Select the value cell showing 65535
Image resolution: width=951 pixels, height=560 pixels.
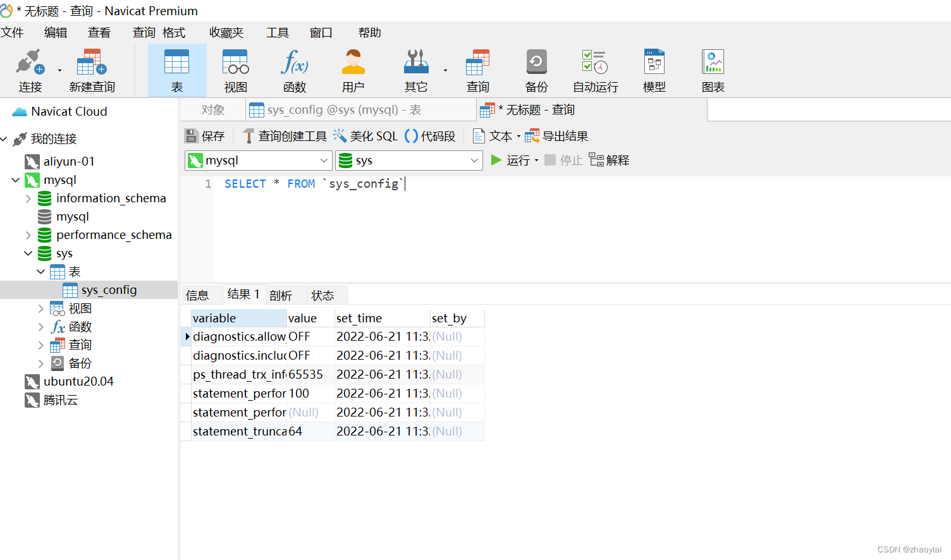pyautogui.click(x=310, y=375)
